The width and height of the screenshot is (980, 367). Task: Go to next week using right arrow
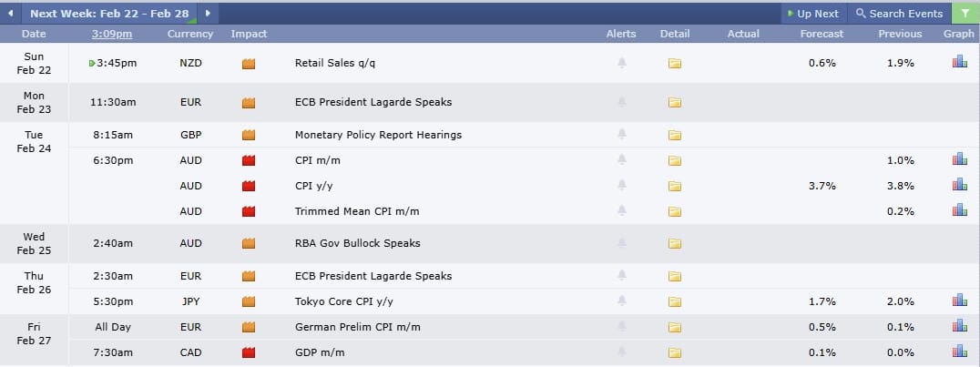[209, 14]
